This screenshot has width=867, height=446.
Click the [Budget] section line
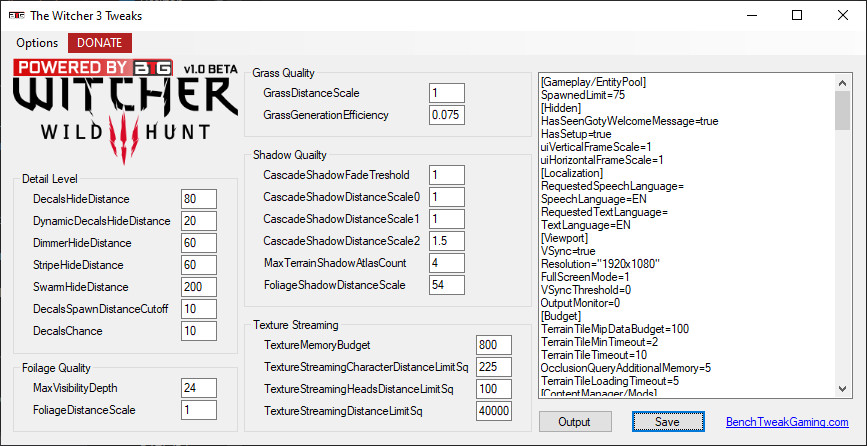coord(561,316)
